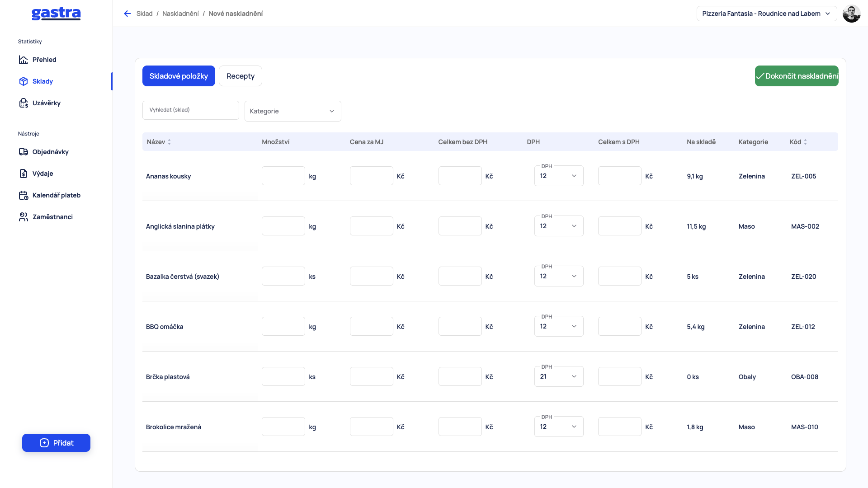Click Celkem bez DPH field for Brčka plastová
Viewport: 868px width, 488px height.
tap(460, 376)
